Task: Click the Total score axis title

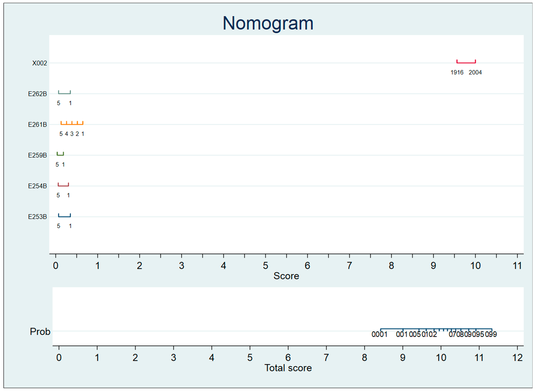Action: [x=288, y=368]
